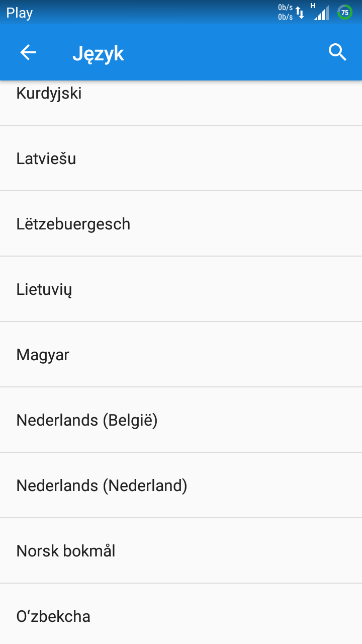Tap the data transfer arrows icon

300,13
